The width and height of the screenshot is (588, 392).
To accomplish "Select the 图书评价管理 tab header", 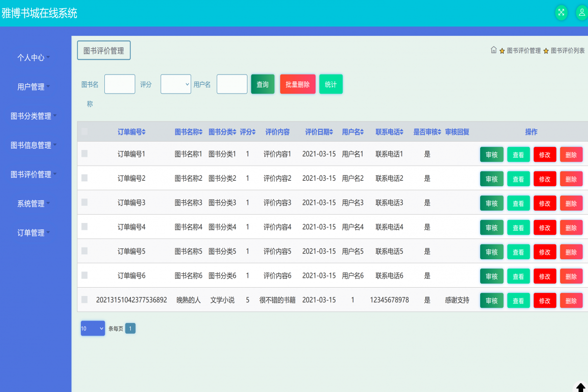I will 103,50.
